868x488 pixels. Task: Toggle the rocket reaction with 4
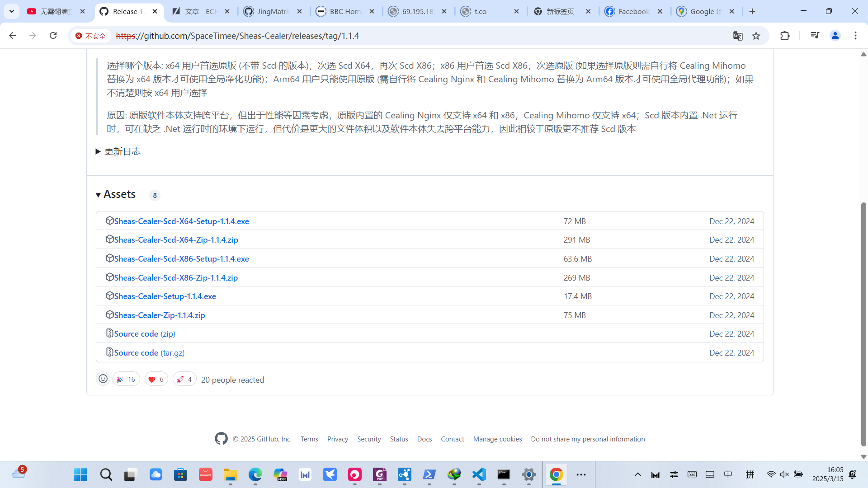coord(184,379)
